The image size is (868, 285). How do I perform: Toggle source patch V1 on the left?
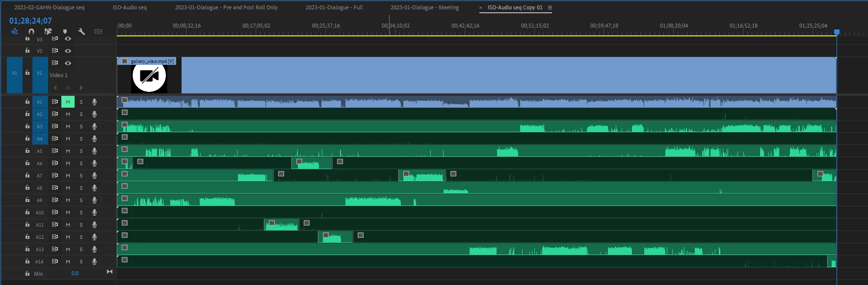pyautogui.click(x=15, y=75)
